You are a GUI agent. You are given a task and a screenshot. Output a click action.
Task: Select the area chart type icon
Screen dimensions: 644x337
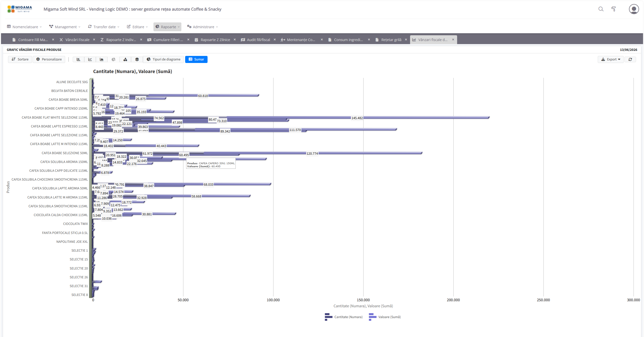click(x=102, y=59)
